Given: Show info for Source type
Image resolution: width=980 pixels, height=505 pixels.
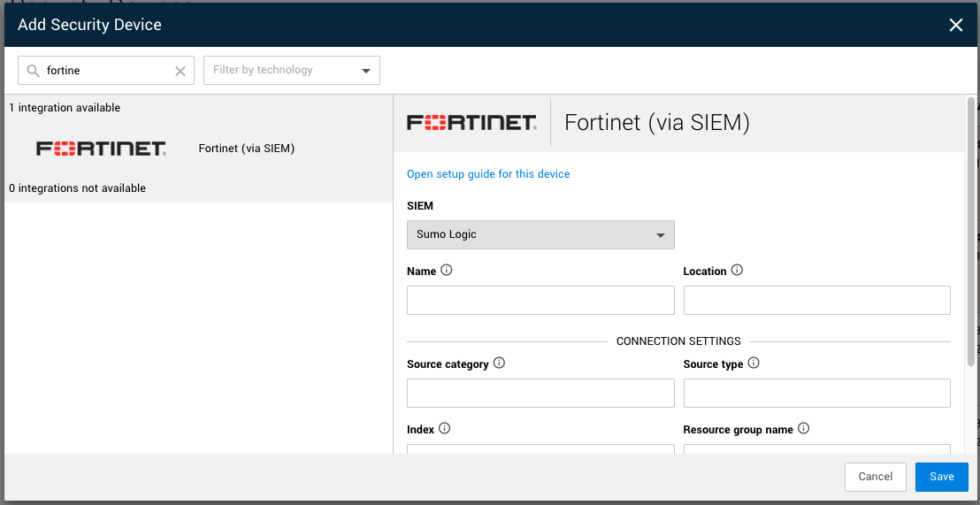Looking at the screenshot, I should click(x=754, y=363).
